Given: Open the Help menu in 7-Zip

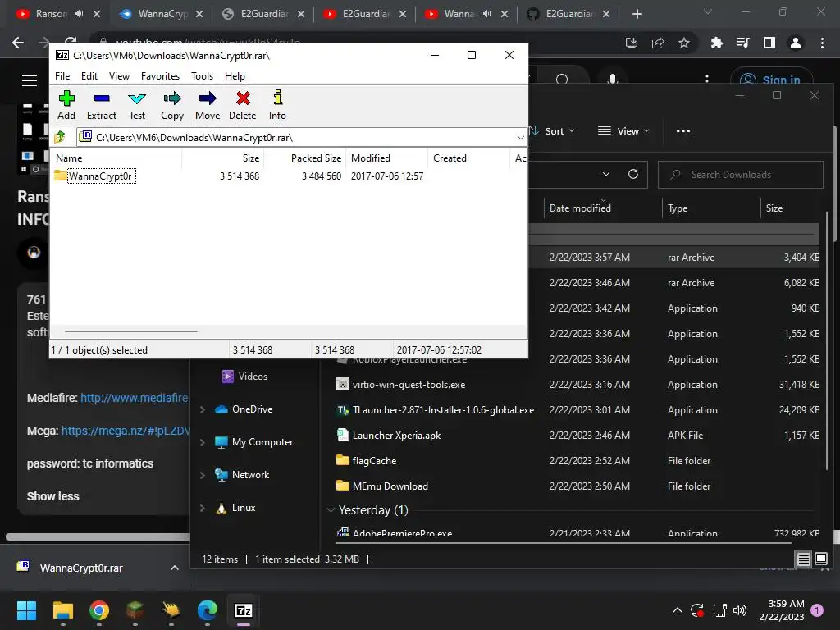Looking at the screenshot, I should click(235, 76).
